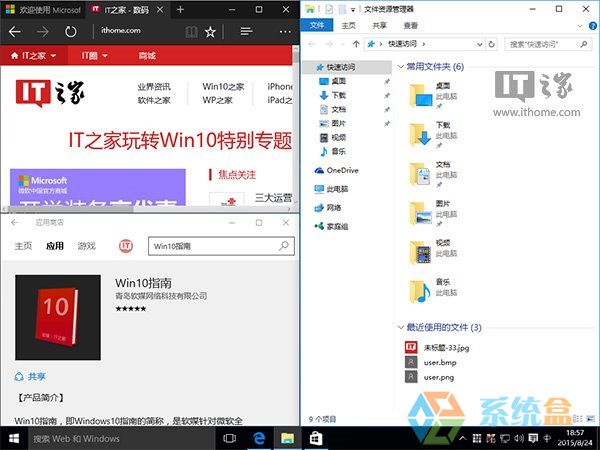600x450 pixels.
Task: Open 主页 tab in Explorer ribbon
Action: pyautogui.click(x=348, y=26)
